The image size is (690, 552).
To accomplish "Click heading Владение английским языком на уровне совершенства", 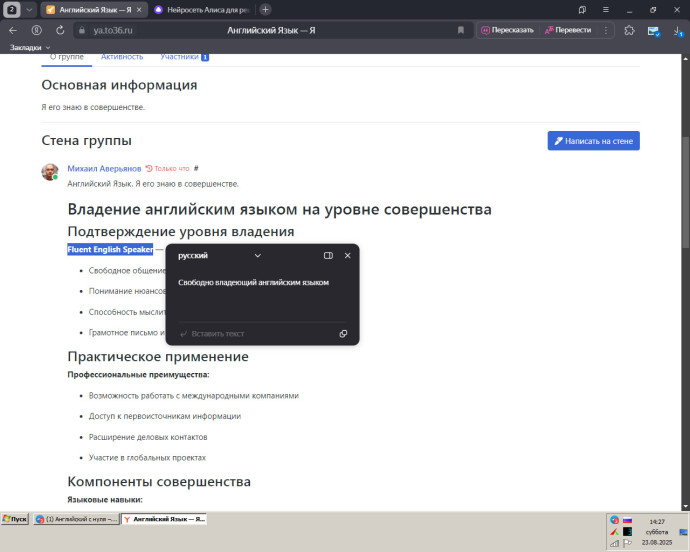I will click(279, 210).
